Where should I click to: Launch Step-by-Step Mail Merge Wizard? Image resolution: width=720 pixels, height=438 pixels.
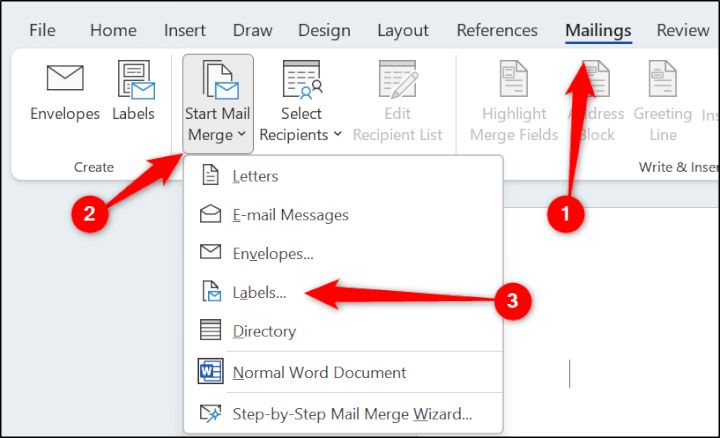pyautogui.click(x=351, y=412)
